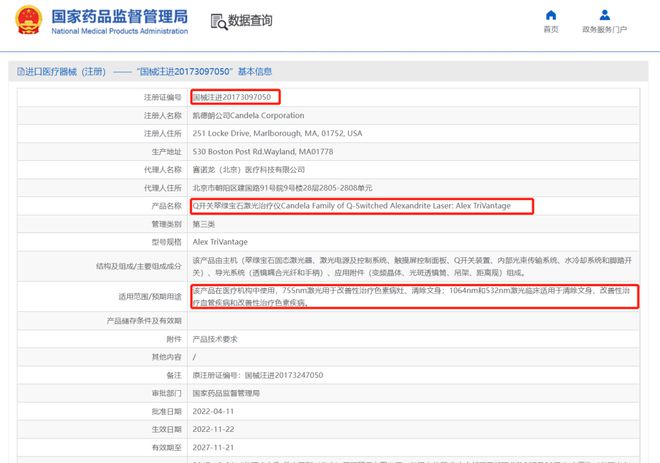Click the 结构及组成/主要组成成分 label
This screenshot has height=463, width=660.
tap(138, 266)
